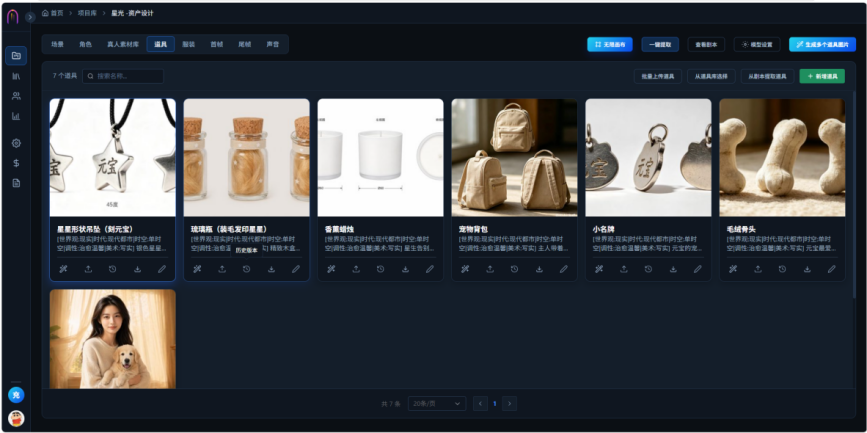Upload an image for the 香薰蜡烛 card
Screen dimensions: 867x433
click(356, 269)
